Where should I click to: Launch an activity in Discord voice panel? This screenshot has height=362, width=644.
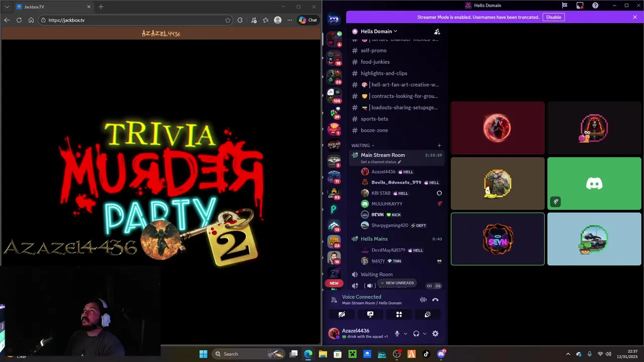(x=399, y=314)
